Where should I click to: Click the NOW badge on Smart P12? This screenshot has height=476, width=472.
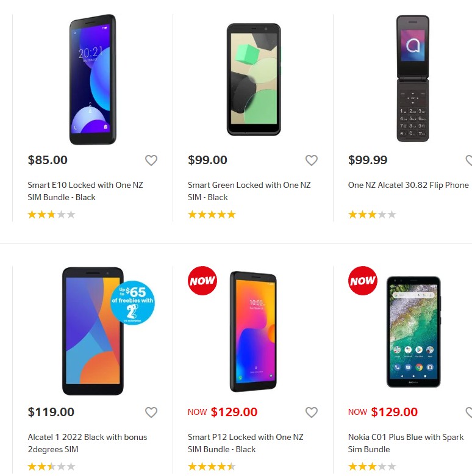click(x=202, y=281)
